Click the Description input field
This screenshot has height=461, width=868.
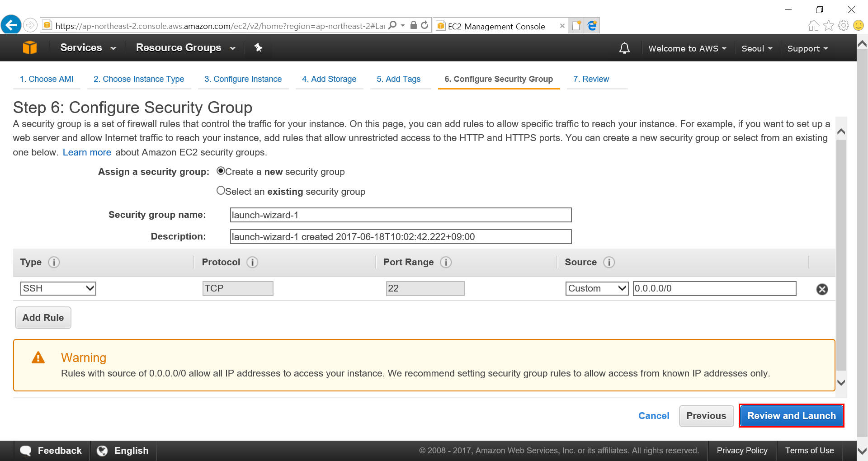[401, 237]
